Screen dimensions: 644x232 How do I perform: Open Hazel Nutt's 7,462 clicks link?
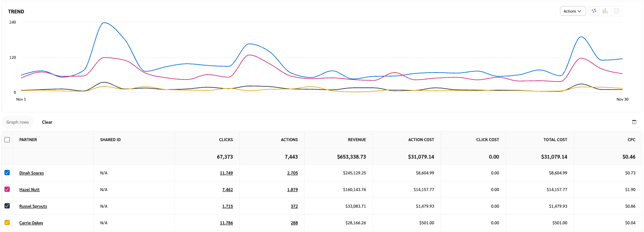[x=227, y=190]
